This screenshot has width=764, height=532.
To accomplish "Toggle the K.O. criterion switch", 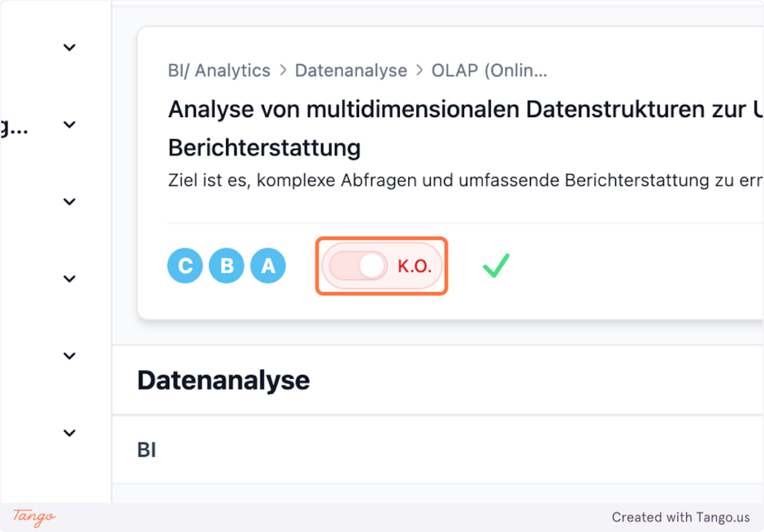I will pos(359,266).
